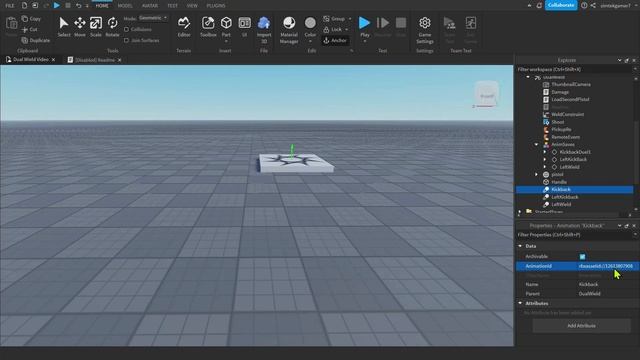Click the new file icon in the quick access bar
640x360 pixels.
click(24, 6)
